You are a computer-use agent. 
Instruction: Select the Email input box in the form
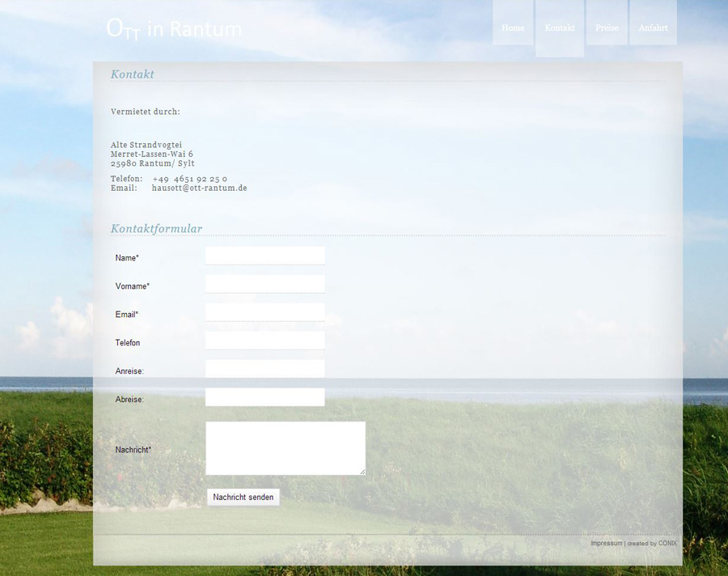(x=265, y=312)
